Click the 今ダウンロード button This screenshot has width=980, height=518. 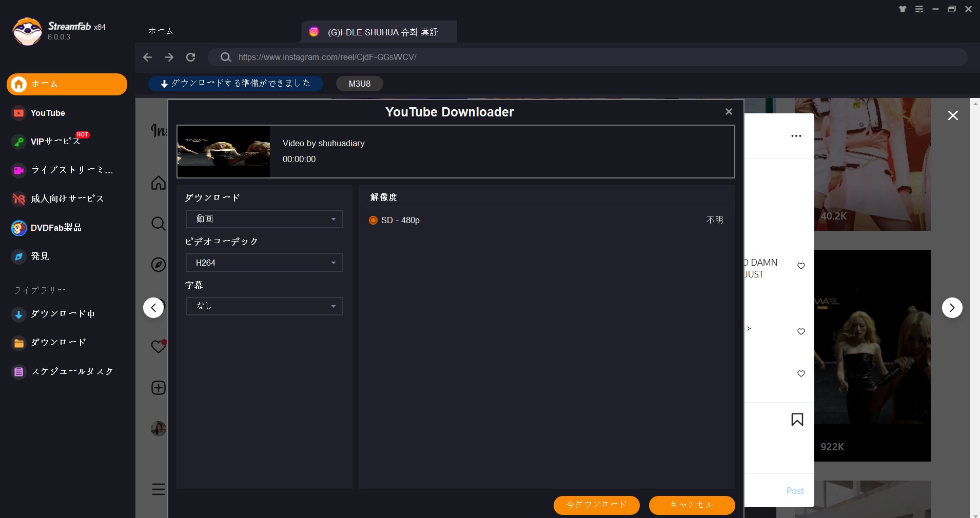point(597,505)
